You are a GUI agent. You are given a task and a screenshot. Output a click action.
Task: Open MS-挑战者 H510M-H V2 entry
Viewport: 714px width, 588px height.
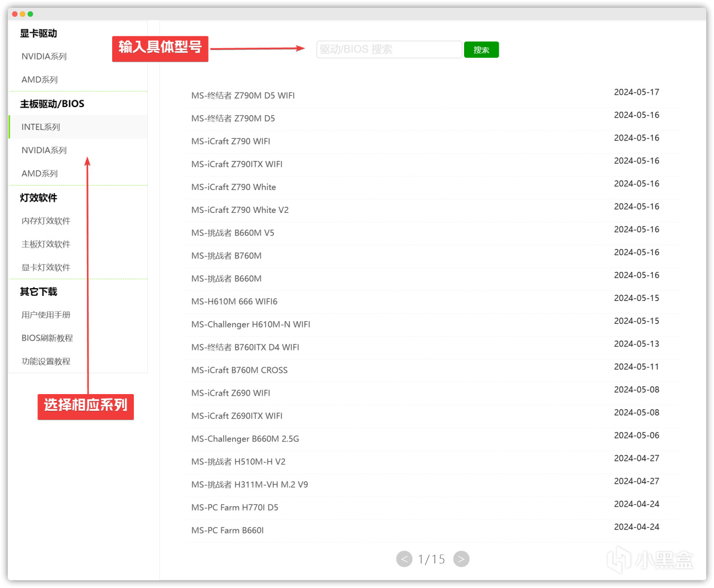(238, 461)
